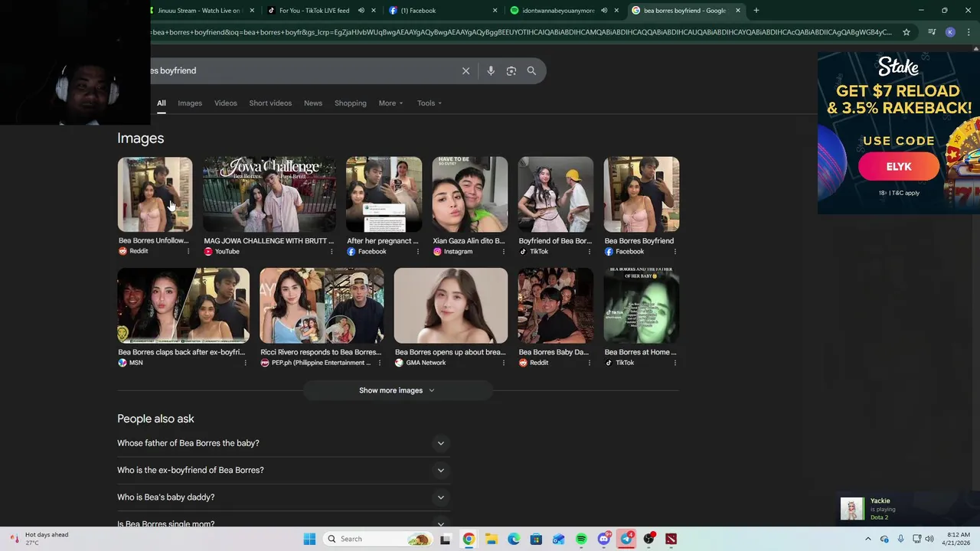The image size is (980, 551).
Task: Open Spotify from the taskbar
Action: click(x=581, y=539)
